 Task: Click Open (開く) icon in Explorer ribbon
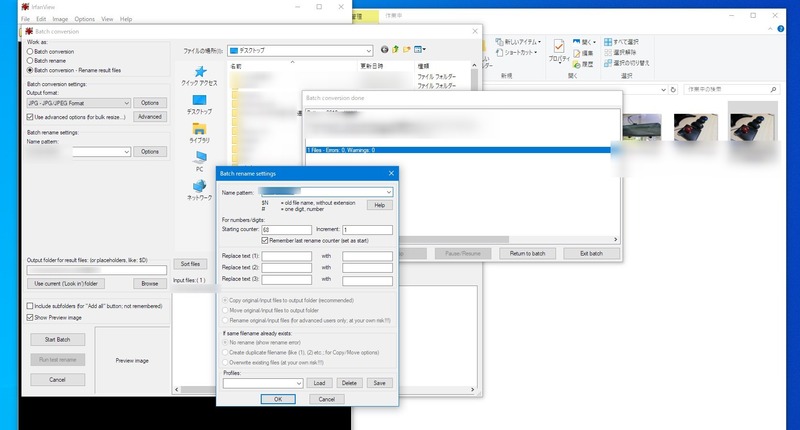(x=584, y=42)
